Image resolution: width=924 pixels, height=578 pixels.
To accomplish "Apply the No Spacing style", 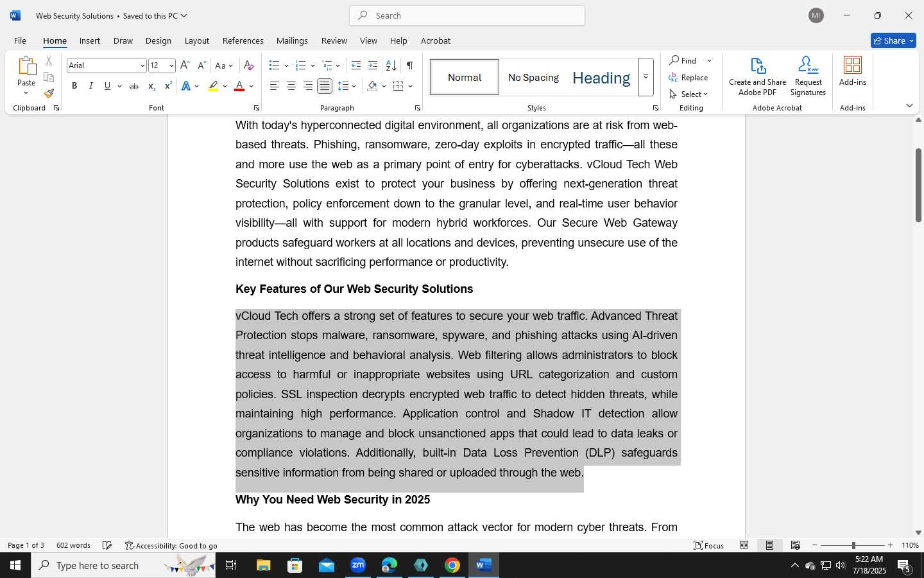I will pyautogui.click(x=533, y=77).
